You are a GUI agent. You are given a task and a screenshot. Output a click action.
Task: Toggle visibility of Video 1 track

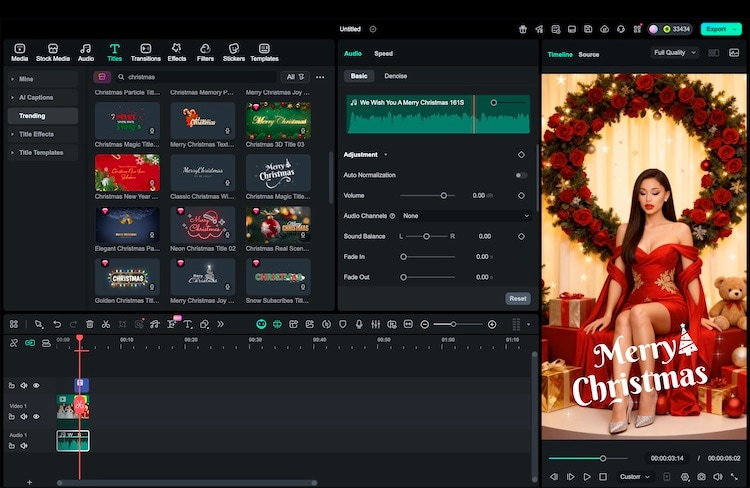36,417
